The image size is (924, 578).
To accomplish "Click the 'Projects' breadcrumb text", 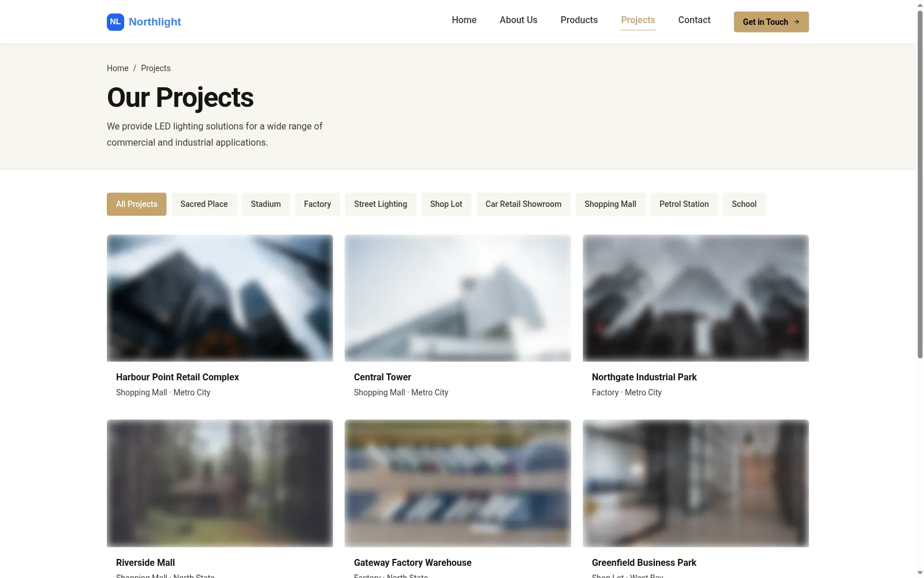I will pos(156,68).
